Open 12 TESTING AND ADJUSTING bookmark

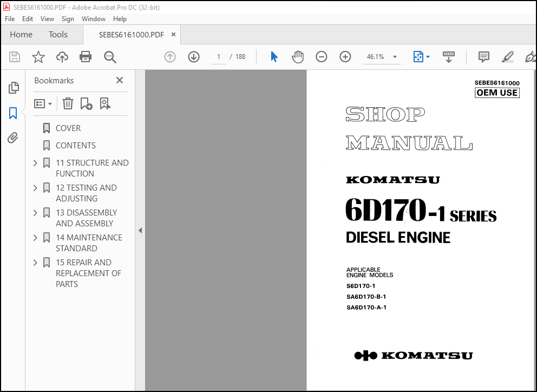point(86,193)
